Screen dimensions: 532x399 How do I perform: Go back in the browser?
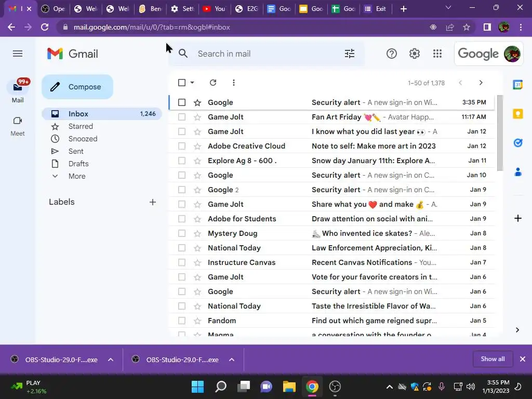[x=11, y=27]
